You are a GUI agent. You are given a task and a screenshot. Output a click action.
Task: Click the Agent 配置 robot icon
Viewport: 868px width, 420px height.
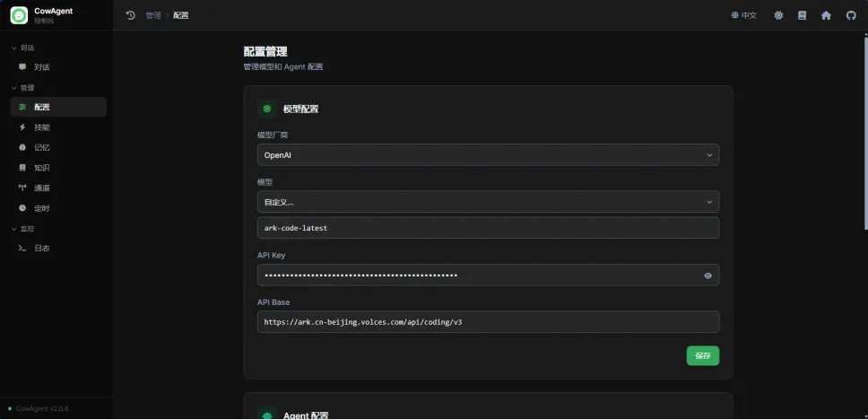[x=267, y=414]
